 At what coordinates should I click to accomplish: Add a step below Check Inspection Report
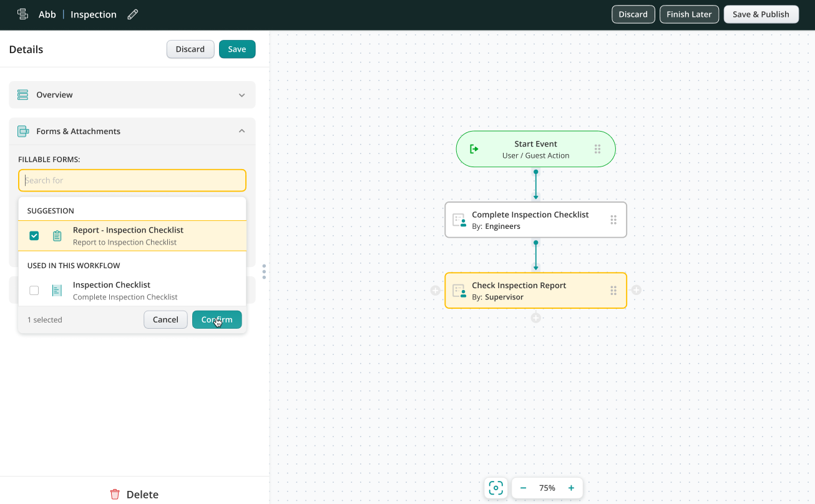535,318
